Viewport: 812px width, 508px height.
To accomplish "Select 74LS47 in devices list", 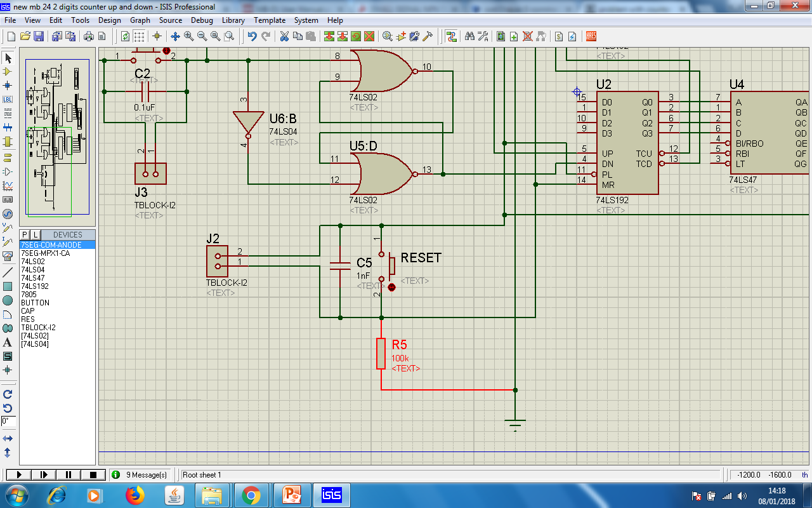I will (57, 277).
